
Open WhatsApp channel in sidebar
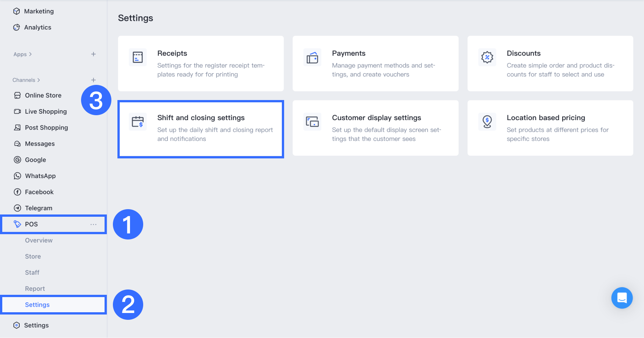click(40, 176)
